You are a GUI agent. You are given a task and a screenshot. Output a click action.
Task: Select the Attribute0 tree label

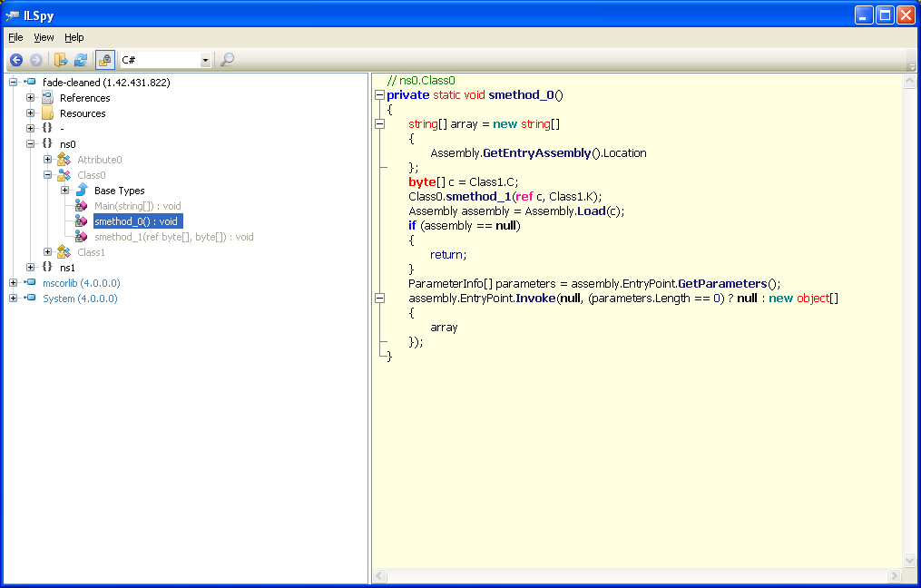click(99, 160)
